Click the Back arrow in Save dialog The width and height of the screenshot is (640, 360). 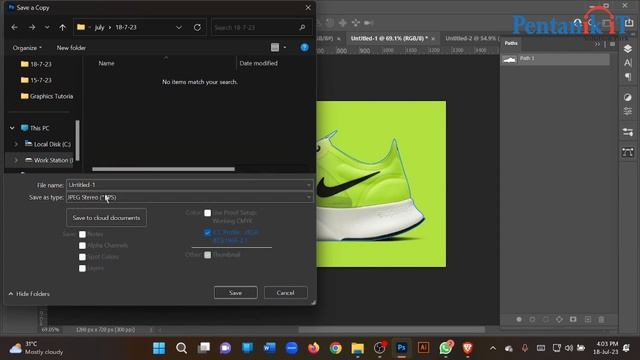pyautogui.click(x=15, y=27)
